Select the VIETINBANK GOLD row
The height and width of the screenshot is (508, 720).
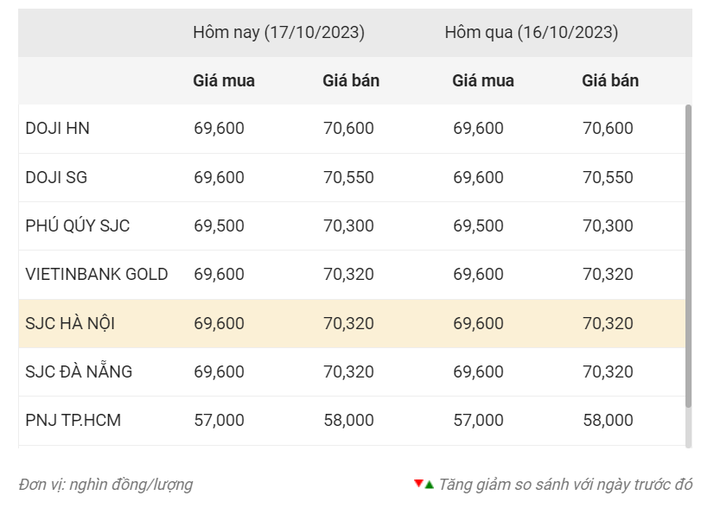(352, 275)
